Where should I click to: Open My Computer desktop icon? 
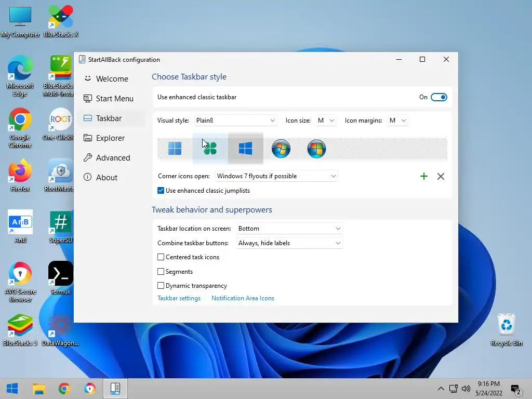coord(20,21)
